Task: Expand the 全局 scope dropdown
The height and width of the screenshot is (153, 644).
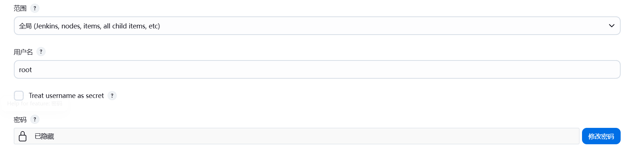Action: 317,26
